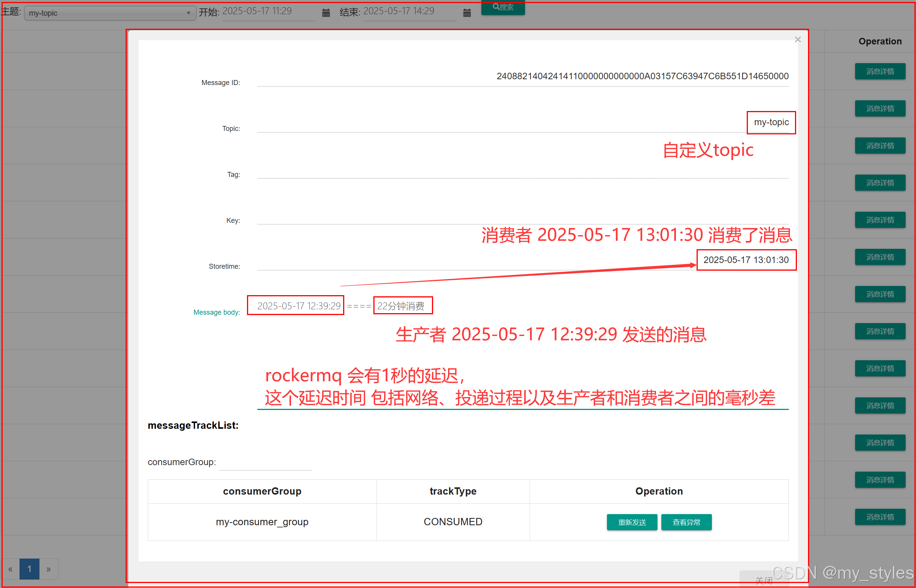Close the message detail dialog with X

798,40
